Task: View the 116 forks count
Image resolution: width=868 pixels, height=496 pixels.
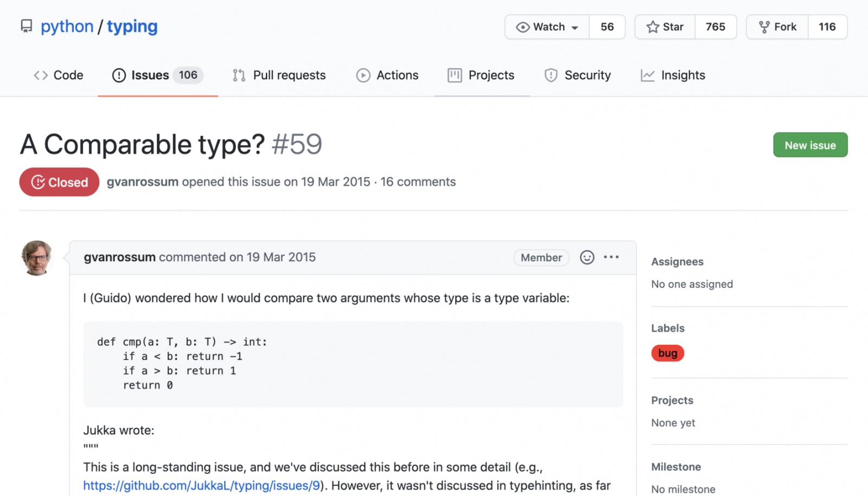Action: [827, 27]
